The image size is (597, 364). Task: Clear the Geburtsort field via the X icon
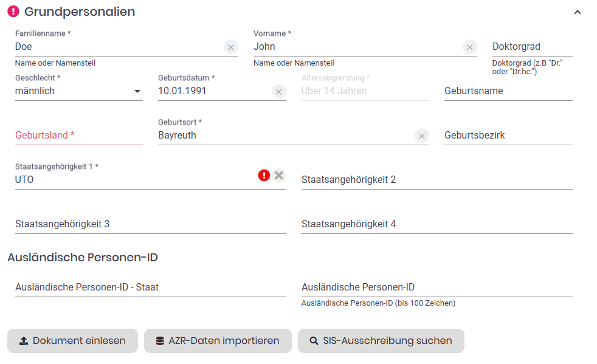pos(422,136)
